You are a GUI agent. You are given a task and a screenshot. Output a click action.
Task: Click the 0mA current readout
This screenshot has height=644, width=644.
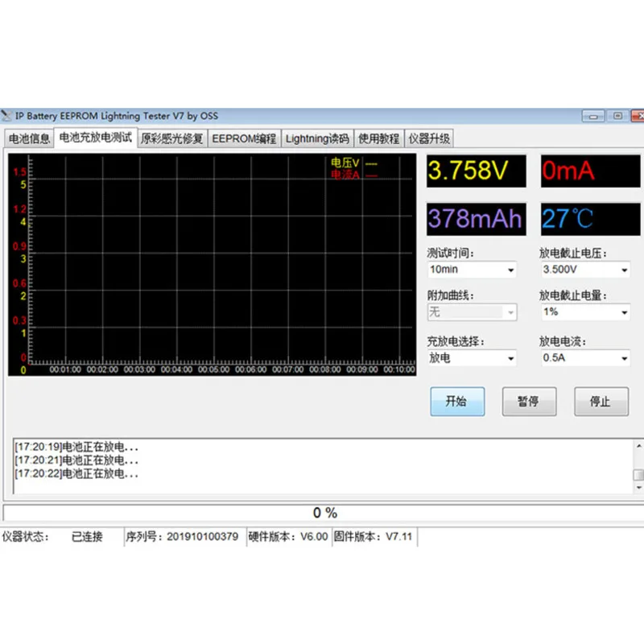pyautogui.click(x=590, y=171)
